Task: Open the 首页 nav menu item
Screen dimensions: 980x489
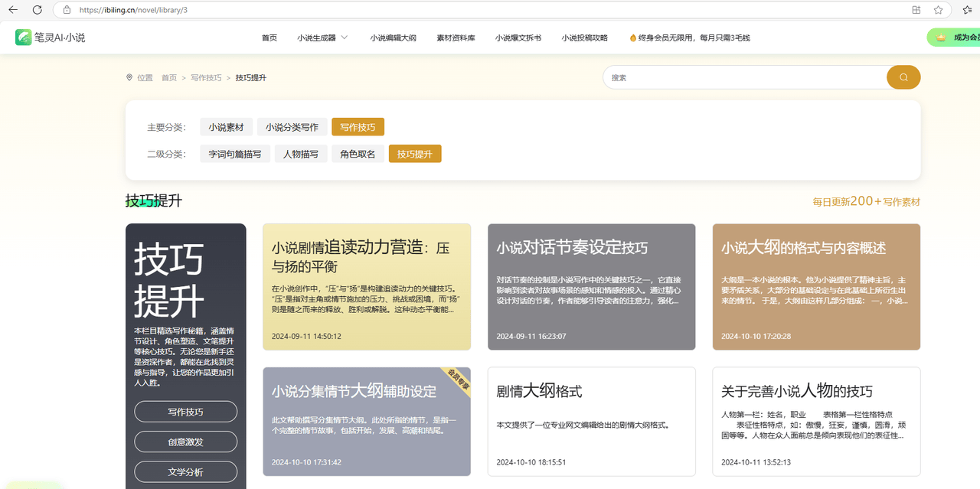Action: (269, 37)
